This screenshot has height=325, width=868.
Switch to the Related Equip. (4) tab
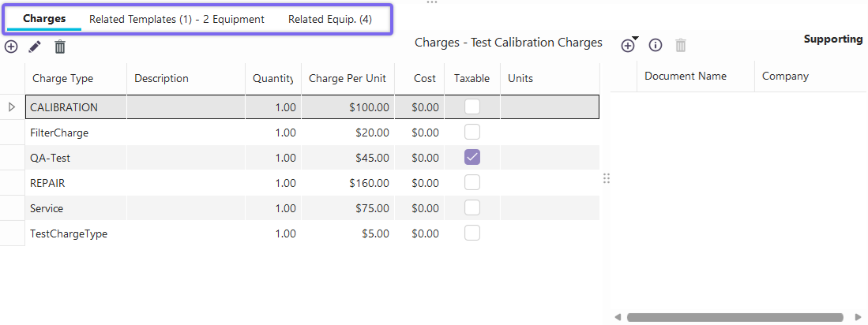(x=329, y=19)
